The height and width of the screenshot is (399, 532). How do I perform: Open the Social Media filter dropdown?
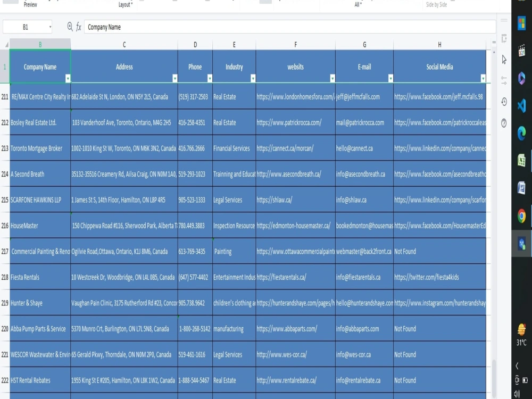point(483,78)
